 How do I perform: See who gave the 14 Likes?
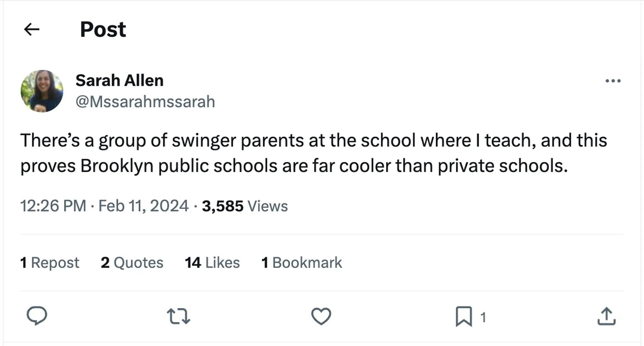click(x=212, y=263)
